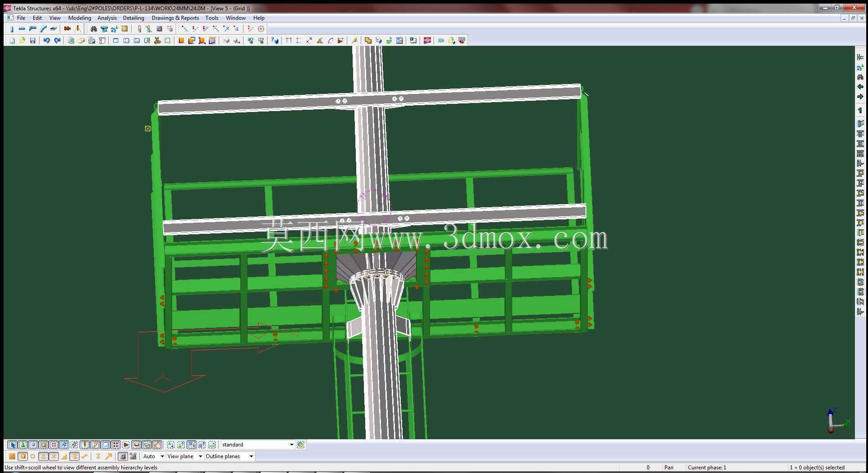868x473 pixels.
Task: Toggle the Select bolts switch
Action: 116,445
